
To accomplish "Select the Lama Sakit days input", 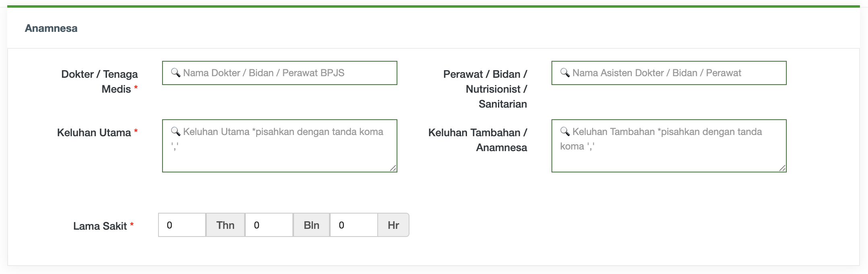I will (x=354, y=225).
